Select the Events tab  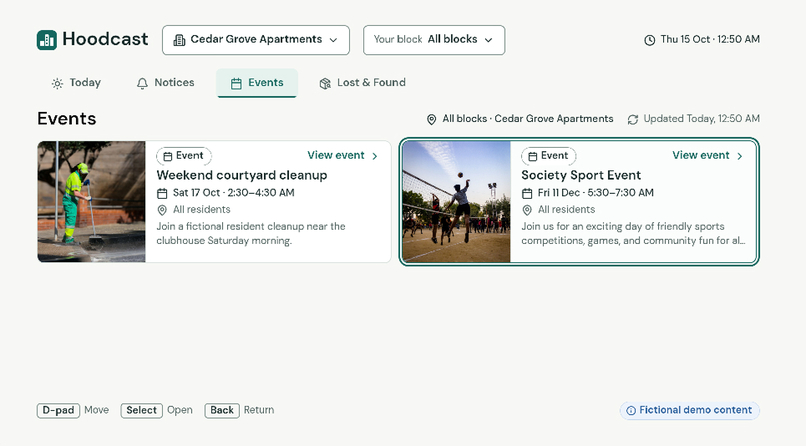pos(257,83)
